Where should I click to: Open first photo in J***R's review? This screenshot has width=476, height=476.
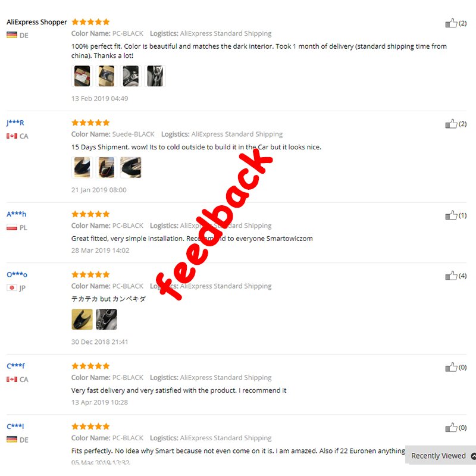click(82, 167)
